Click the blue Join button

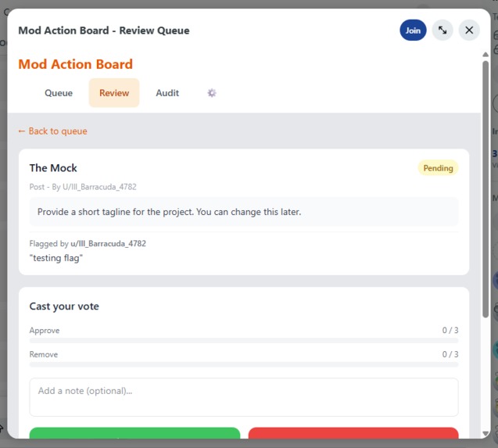[x=413, y=30]
